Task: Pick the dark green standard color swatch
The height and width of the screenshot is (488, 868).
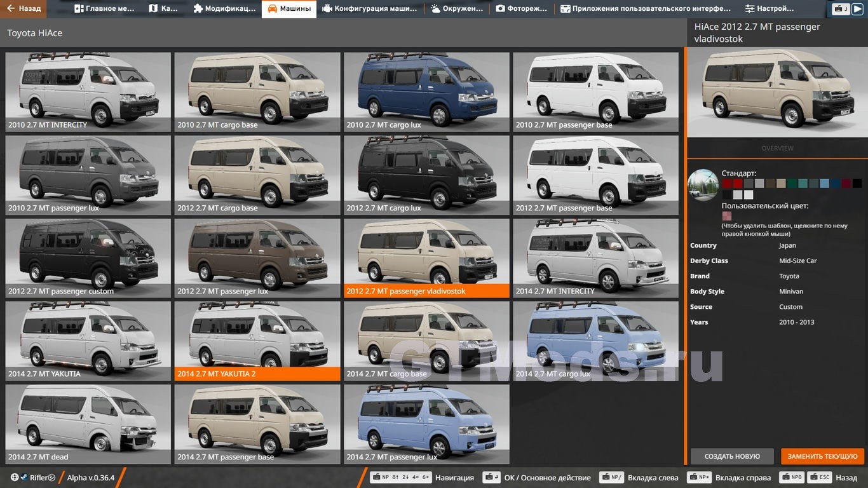Action: click(792, 184)
